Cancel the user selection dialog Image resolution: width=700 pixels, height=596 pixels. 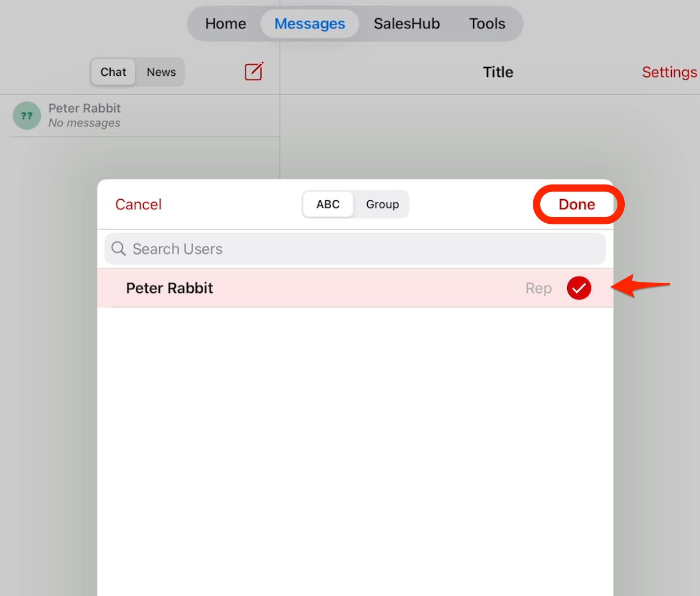click(138, 204)
